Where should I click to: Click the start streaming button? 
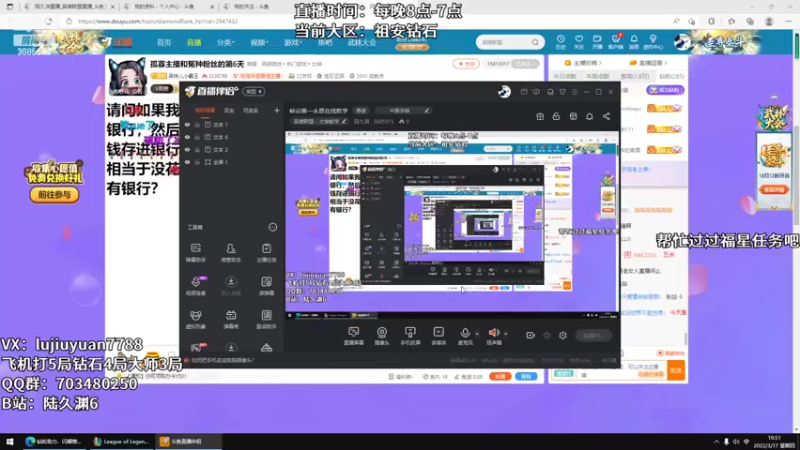[x=593, y=336]
